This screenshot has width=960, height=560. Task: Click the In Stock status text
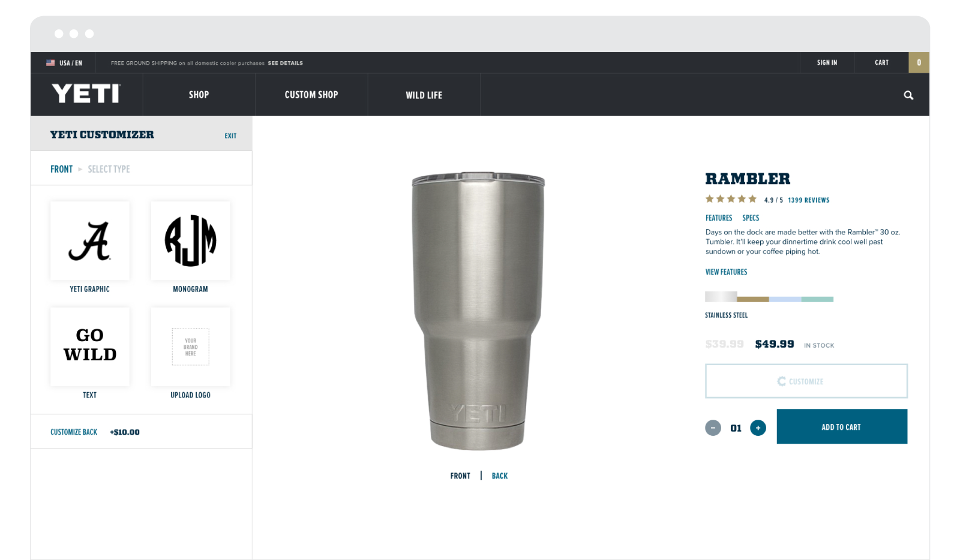click(819, 345)
